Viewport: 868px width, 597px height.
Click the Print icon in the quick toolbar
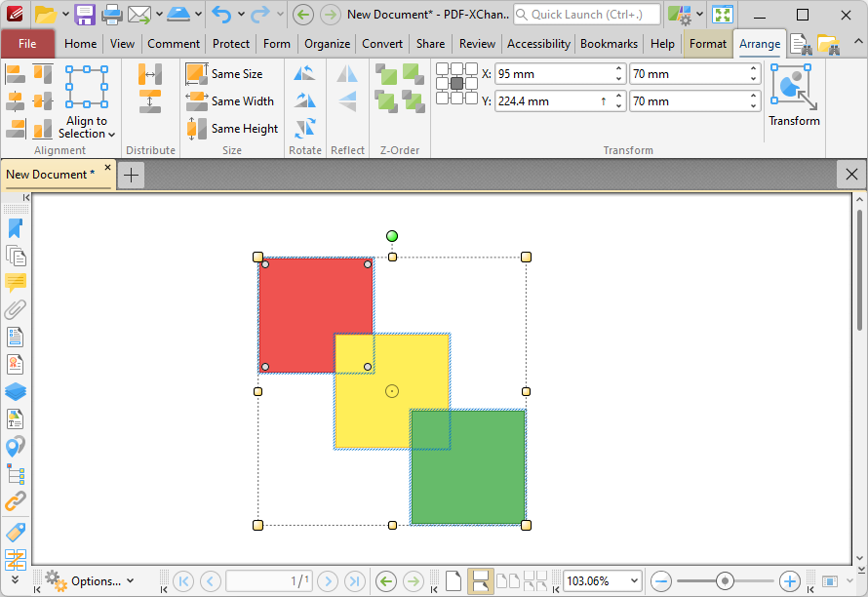pyautogui.click(x=112, y=15)
